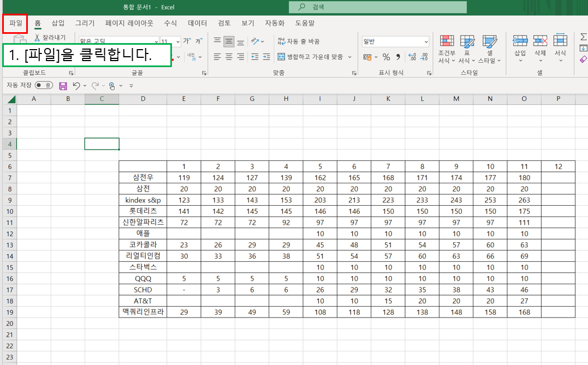Image resolution: width=588 pixels, height=365 pixels.
Task: Expand merge and center options arrow
Action: coord(350,57)
